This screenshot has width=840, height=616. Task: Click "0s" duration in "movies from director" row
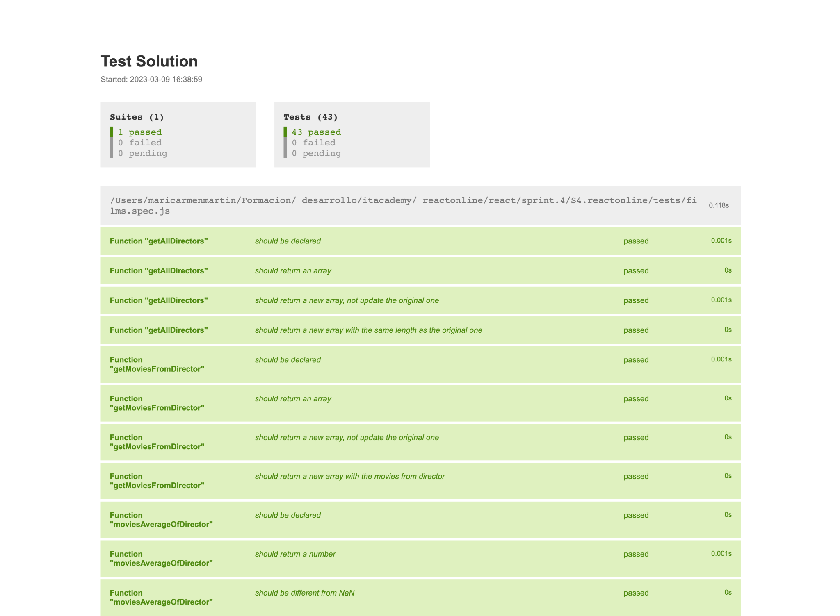tap(728, 476)
